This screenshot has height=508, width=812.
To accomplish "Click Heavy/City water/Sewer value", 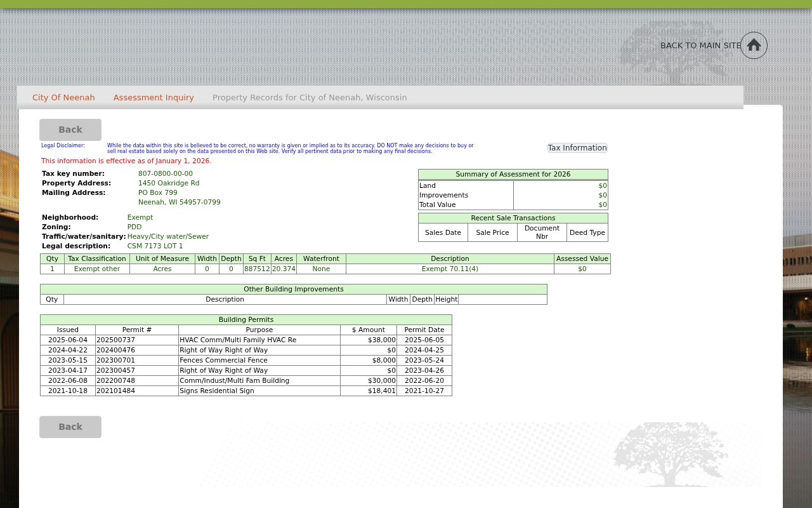I will tap(168, 236).
